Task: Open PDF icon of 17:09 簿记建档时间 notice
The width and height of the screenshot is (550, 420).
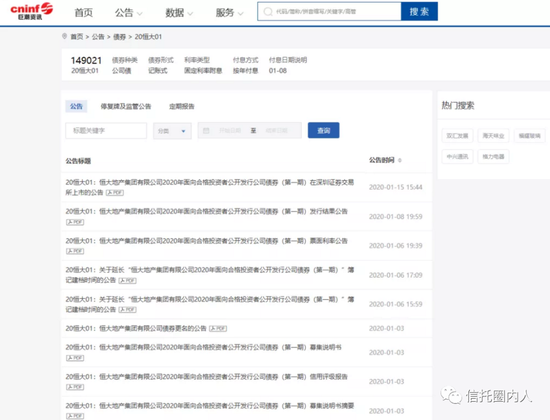Action: [x=128, y=280]
